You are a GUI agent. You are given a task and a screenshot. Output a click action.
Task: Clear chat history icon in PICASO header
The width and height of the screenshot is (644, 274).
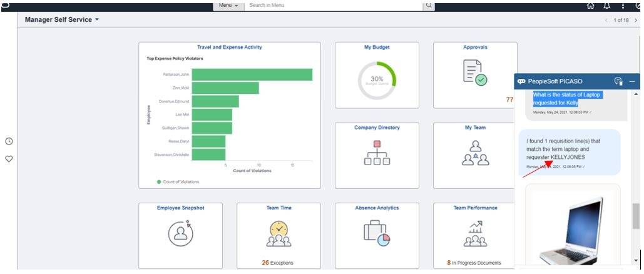pos(618,81)
